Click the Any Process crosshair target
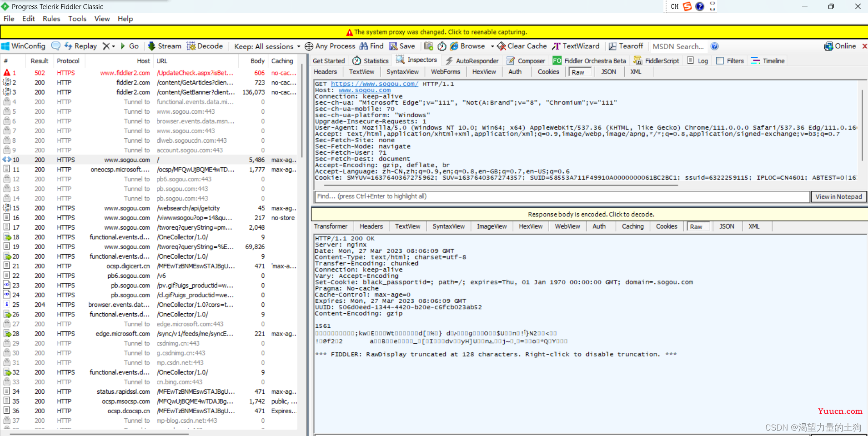This screenshot has height=436, width=868. 330,46
